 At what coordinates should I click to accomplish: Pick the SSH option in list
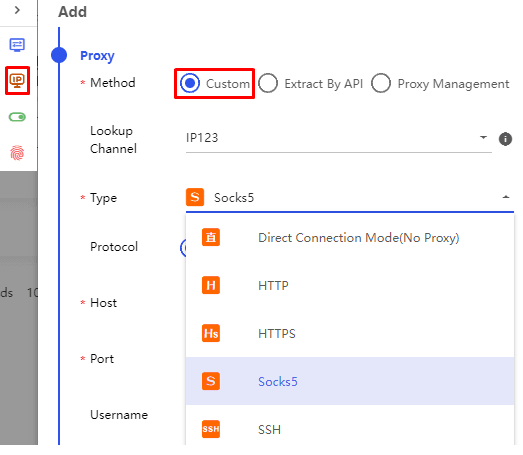[x=350, y=427]
